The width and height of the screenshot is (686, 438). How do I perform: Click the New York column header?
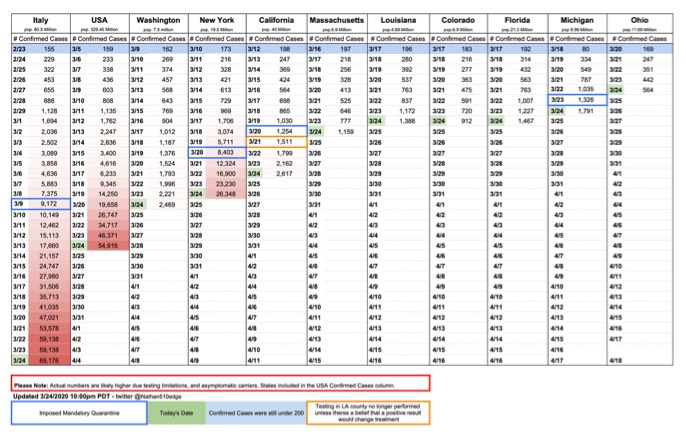(x=217, y=20)
